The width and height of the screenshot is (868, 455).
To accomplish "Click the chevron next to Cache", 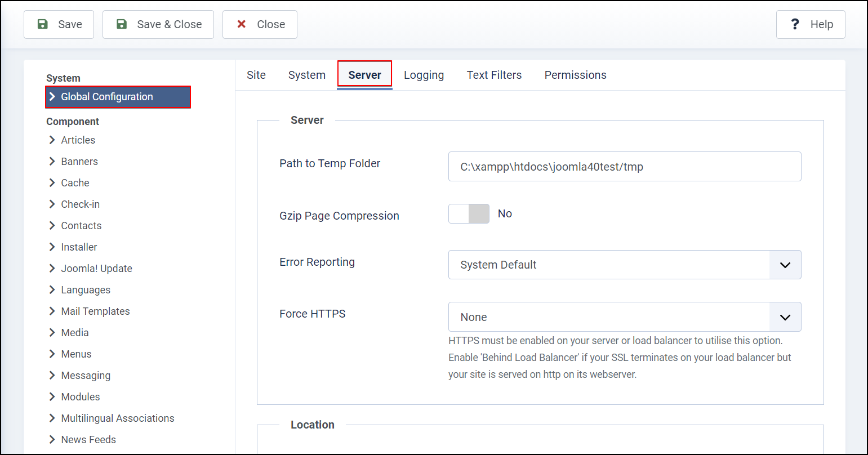I will click(x=52, y=182).
